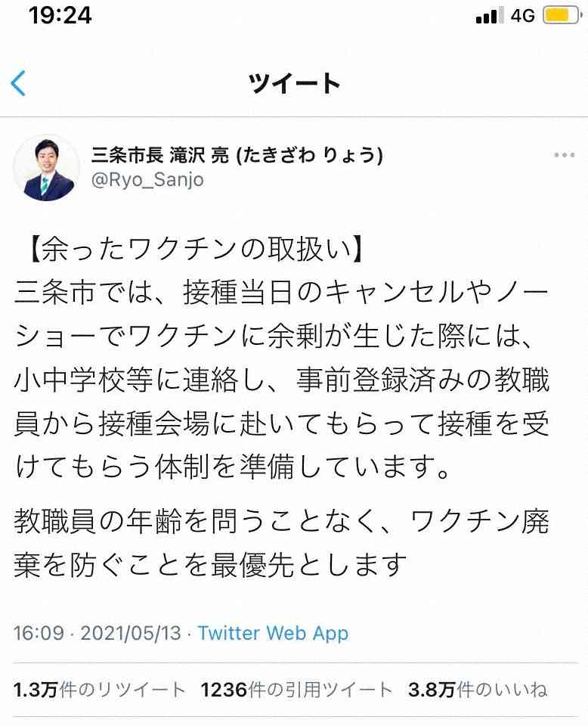Viewport: 588px width, 726px height.
Task: View the 1236件の引用ツイート list
Action: coord(296,690)
